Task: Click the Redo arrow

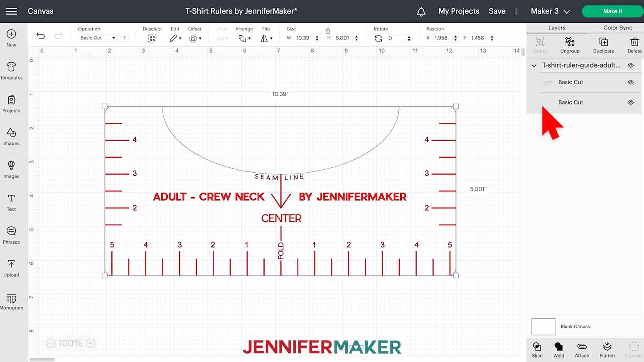Action: pos(58,36)
